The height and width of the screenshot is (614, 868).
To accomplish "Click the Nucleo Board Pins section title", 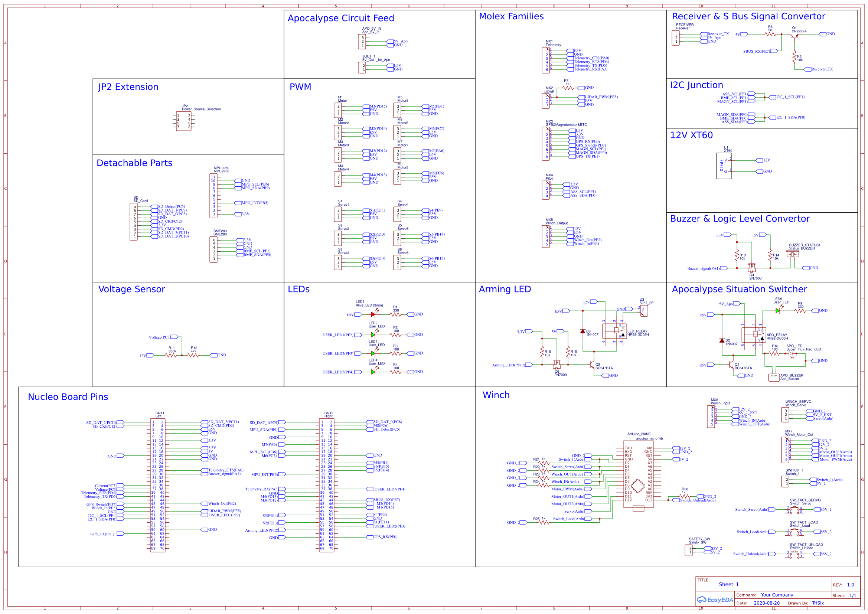I will pos(67,397).
